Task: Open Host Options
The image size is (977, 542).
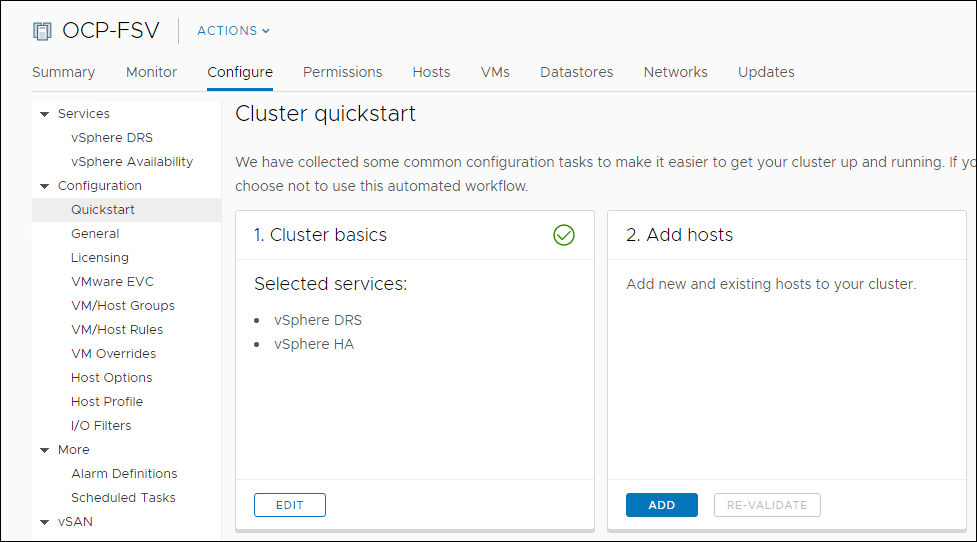Action: point(112,378)
